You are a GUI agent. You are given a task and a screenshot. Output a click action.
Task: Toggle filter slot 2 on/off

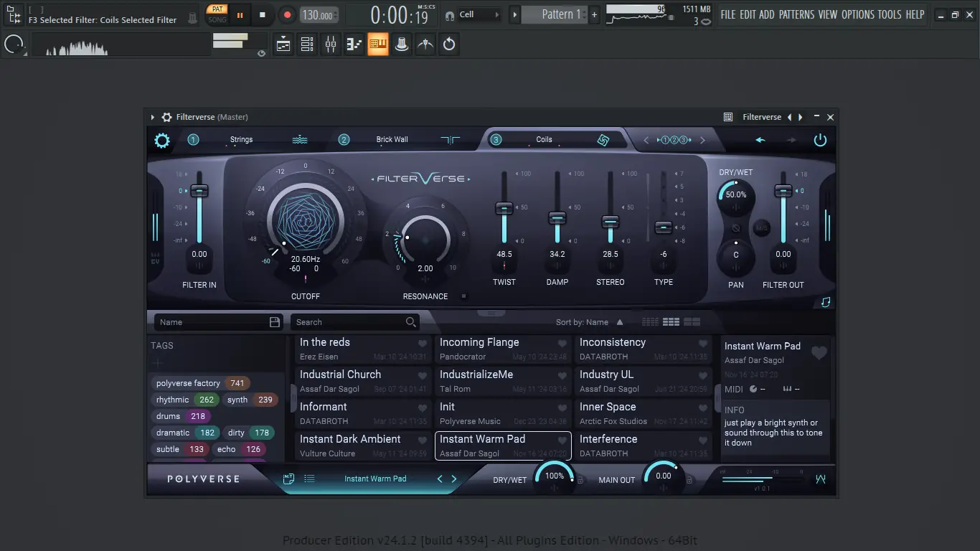(x=344, y=140)
